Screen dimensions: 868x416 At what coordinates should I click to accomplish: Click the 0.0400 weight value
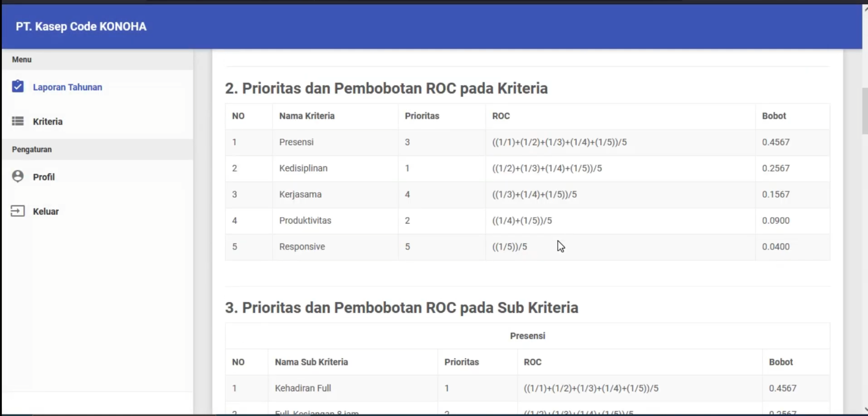[776, 247]
